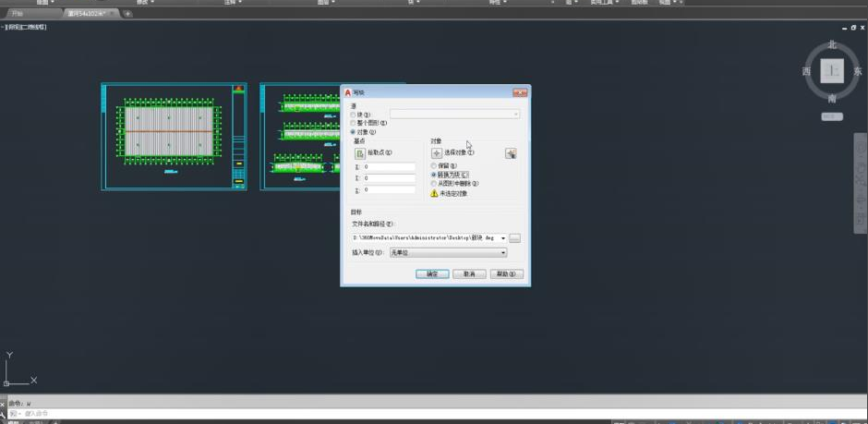The image size is (868, 424).
Task: Open Quick Select icon in 对象 section
Action: (511, 153)
